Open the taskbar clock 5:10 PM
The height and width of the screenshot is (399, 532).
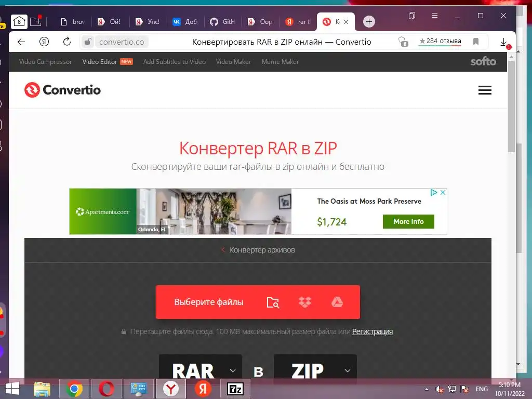[510, 389]
